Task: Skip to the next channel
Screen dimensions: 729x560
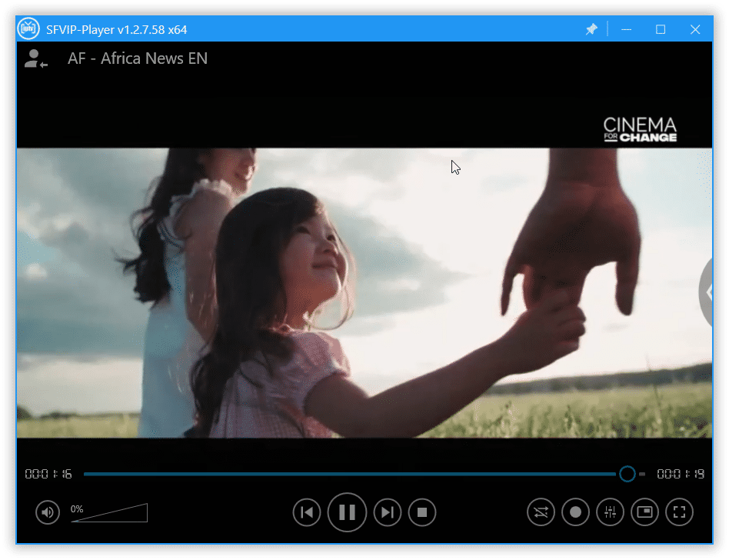Action: (388, 512)
